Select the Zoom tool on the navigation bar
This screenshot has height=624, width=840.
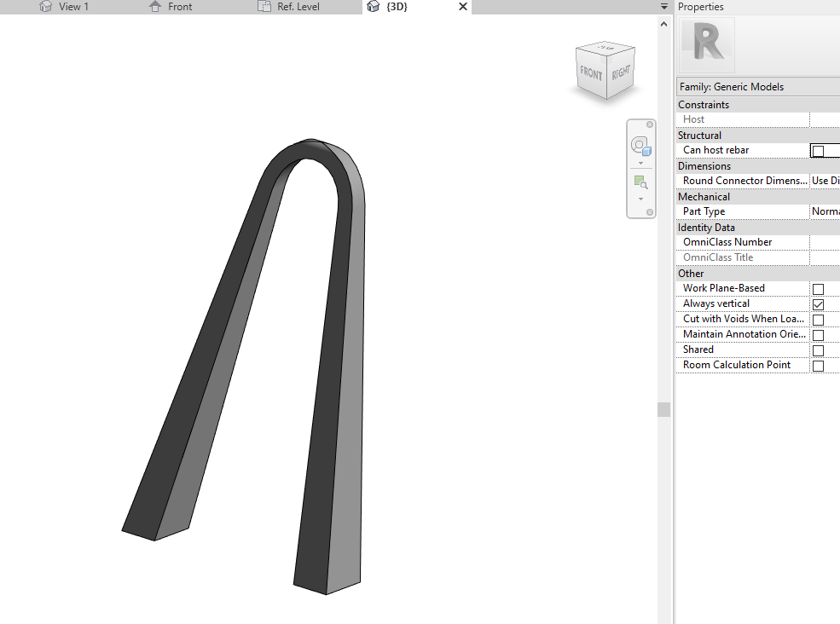click(640, 181)
